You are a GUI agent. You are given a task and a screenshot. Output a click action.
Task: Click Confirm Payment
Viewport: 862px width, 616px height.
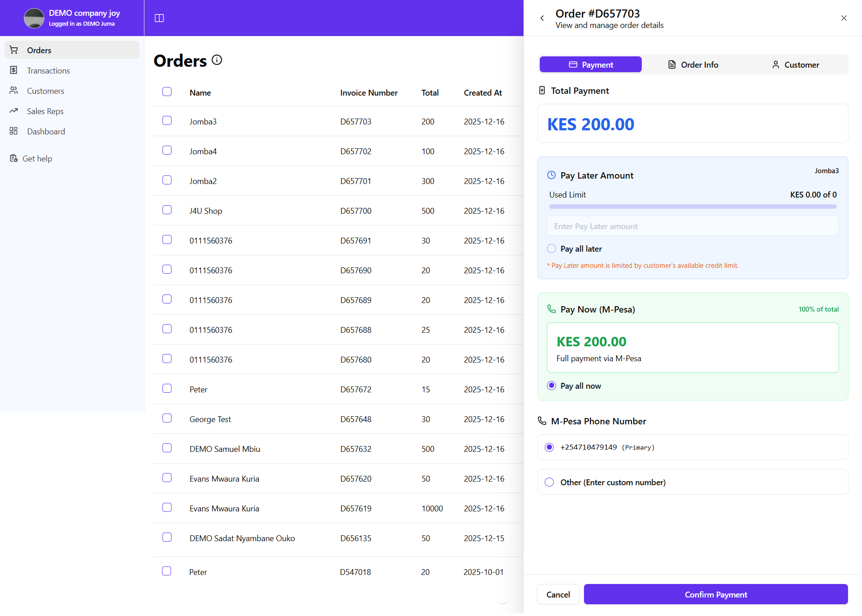pyautogui.click(x=715, y=594)
